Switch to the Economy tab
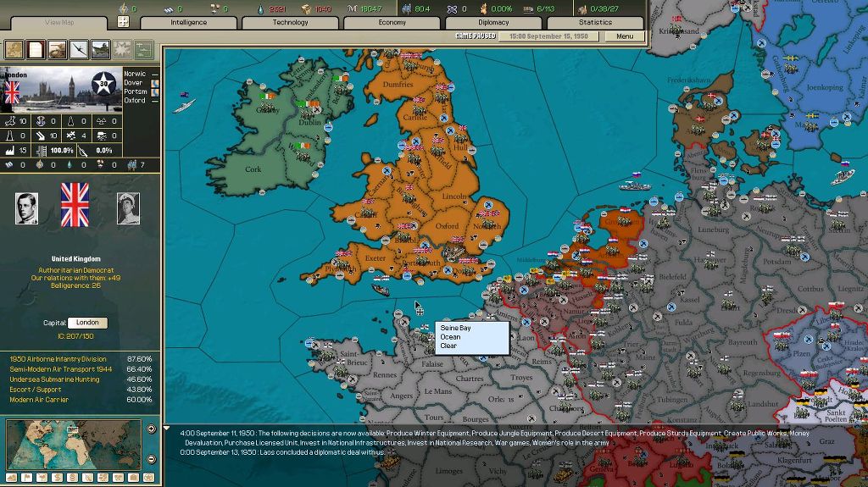 392,23
